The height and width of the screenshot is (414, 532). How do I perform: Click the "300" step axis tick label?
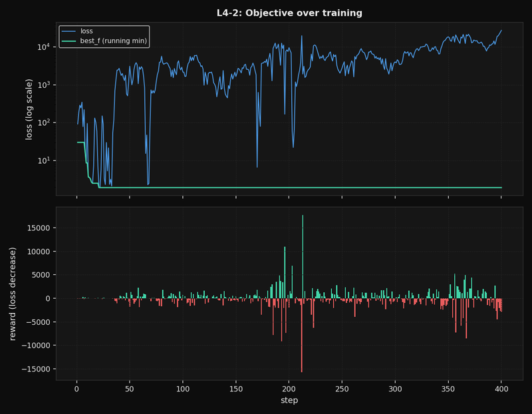click(x=395, y=389)
